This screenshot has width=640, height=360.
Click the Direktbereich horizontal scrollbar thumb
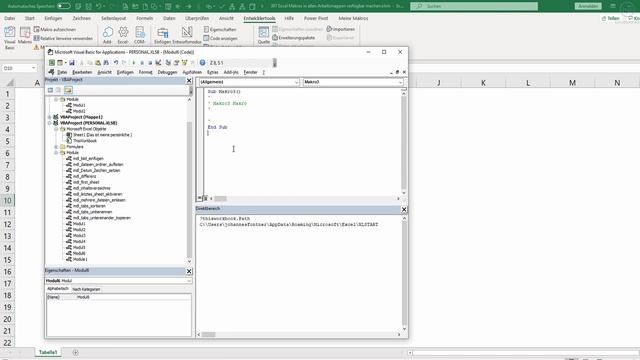pyautogui.click(x=209, y=335)
